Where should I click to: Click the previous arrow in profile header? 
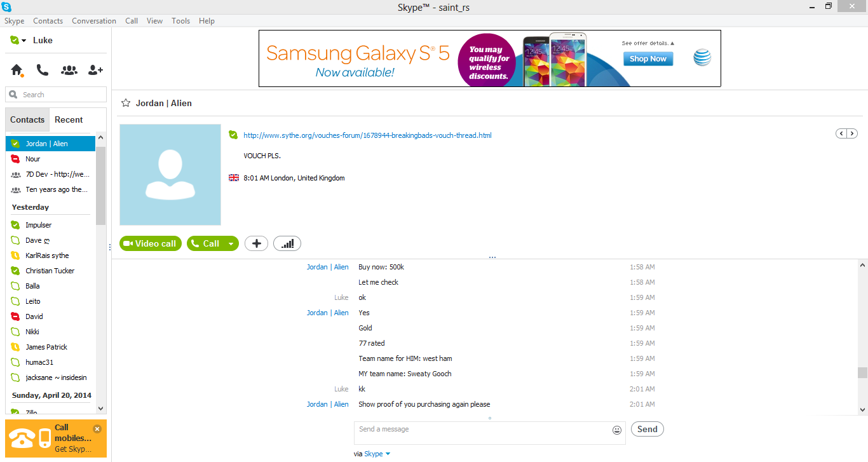pos(841,133)
